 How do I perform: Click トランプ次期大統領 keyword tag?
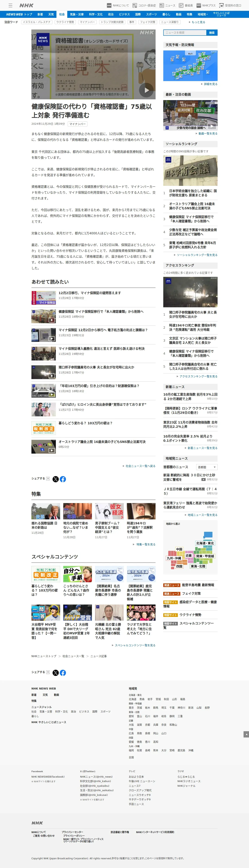click(x=112, y=22)
